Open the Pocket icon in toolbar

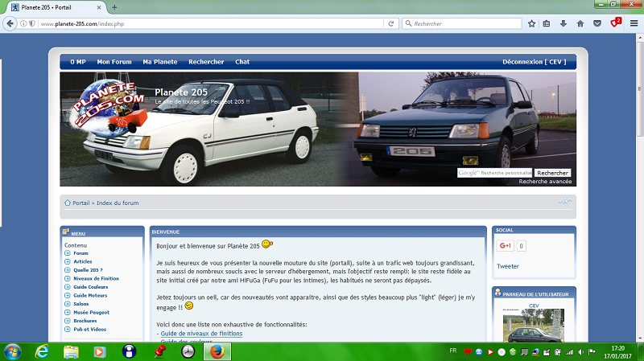597,24
